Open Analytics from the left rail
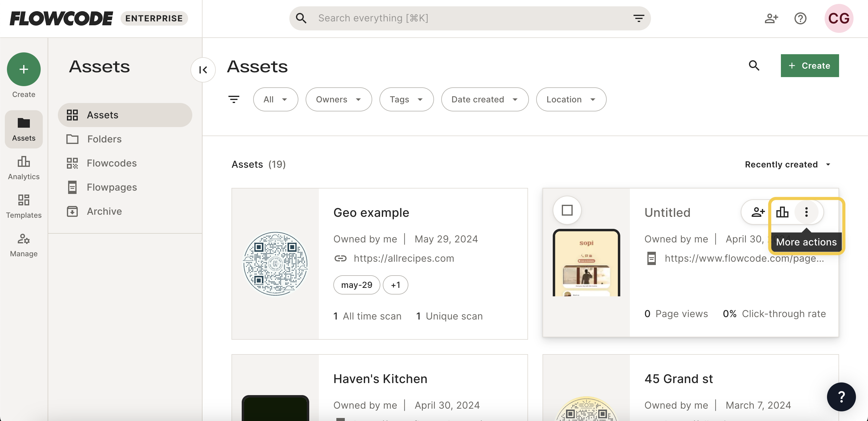Screen dimensions: 868x421 click(x=24, y=168)
